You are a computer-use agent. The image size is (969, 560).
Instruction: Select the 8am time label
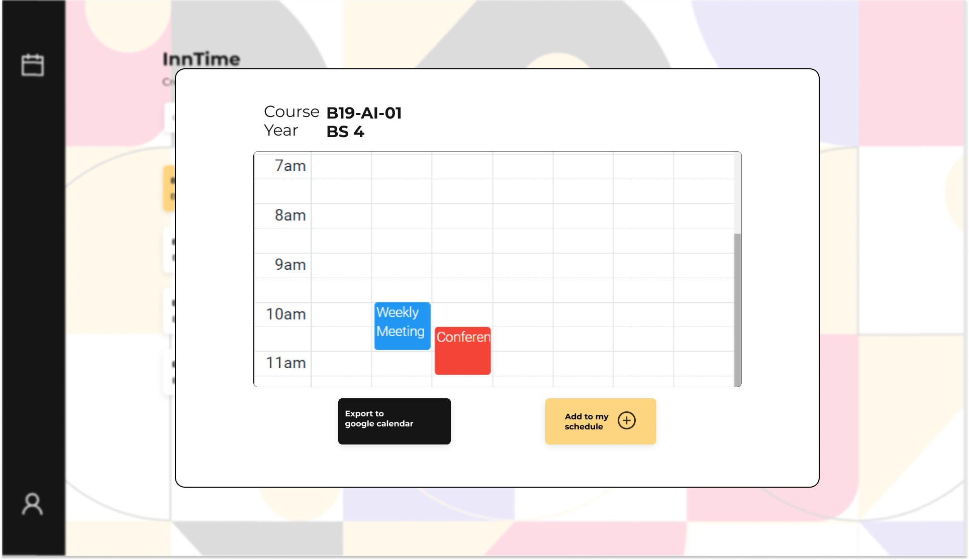[x=290, y=215]
